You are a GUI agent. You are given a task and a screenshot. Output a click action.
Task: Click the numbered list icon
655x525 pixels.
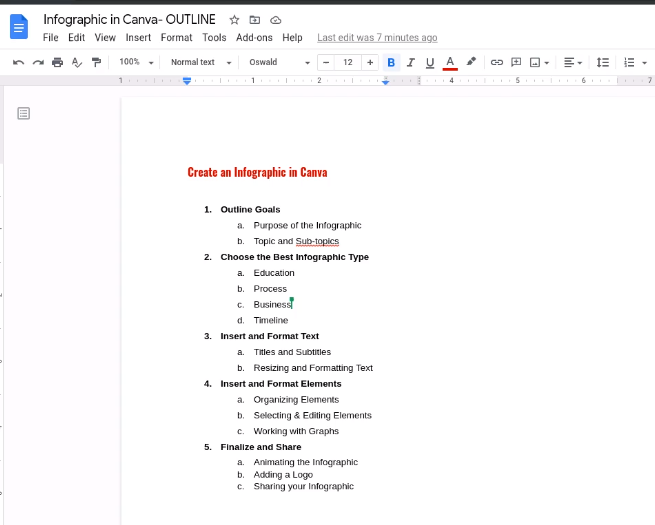click(x=629, y=63)
